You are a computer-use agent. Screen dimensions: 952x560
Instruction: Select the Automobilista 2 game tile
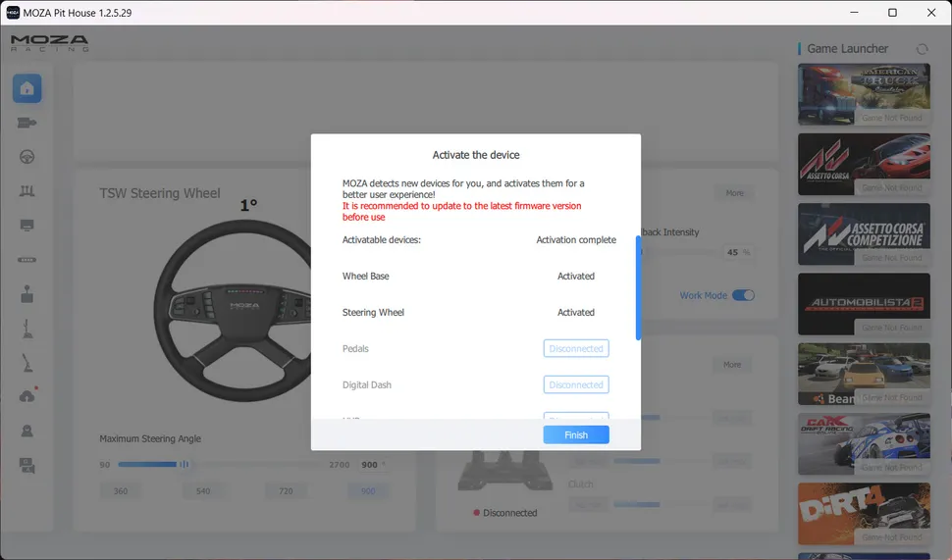point(862,306)
